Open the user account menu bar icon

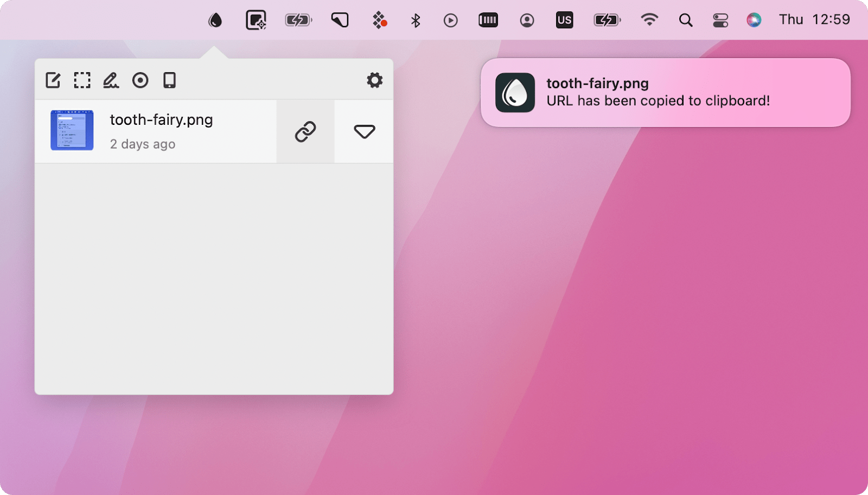(527, 21)
